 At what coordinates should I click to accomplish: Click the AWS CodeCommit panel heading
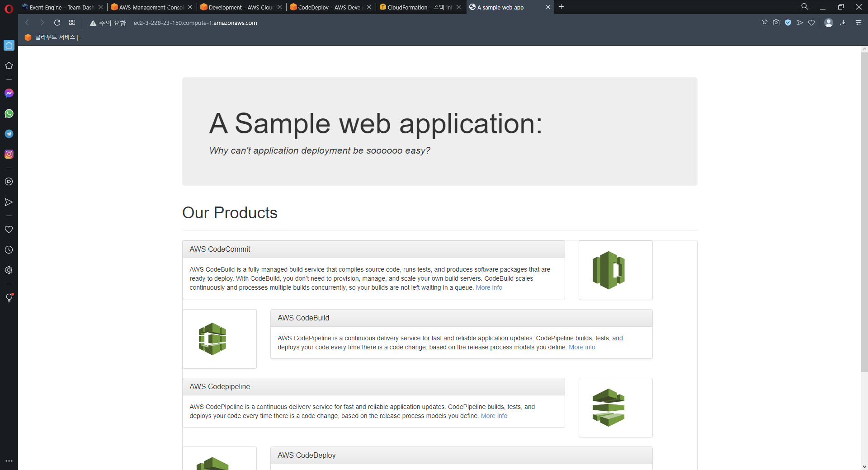tap(374, 249)
